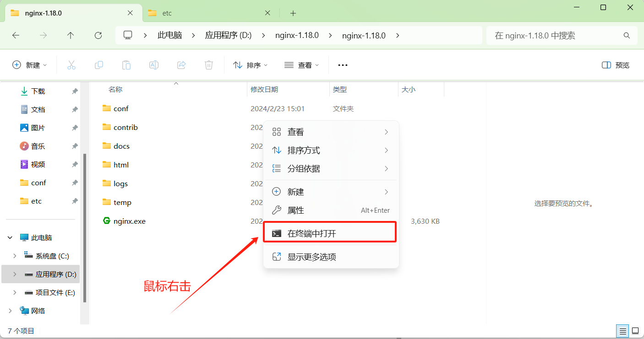Open the See more ellipsis menu
Screen dimensions: 644x339
pos(343,65)
